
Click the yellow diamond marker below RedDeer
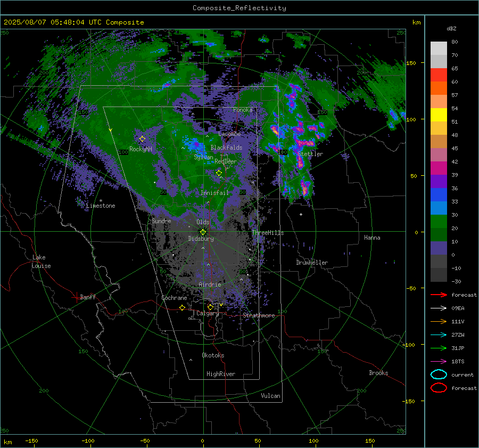[219, 173]
